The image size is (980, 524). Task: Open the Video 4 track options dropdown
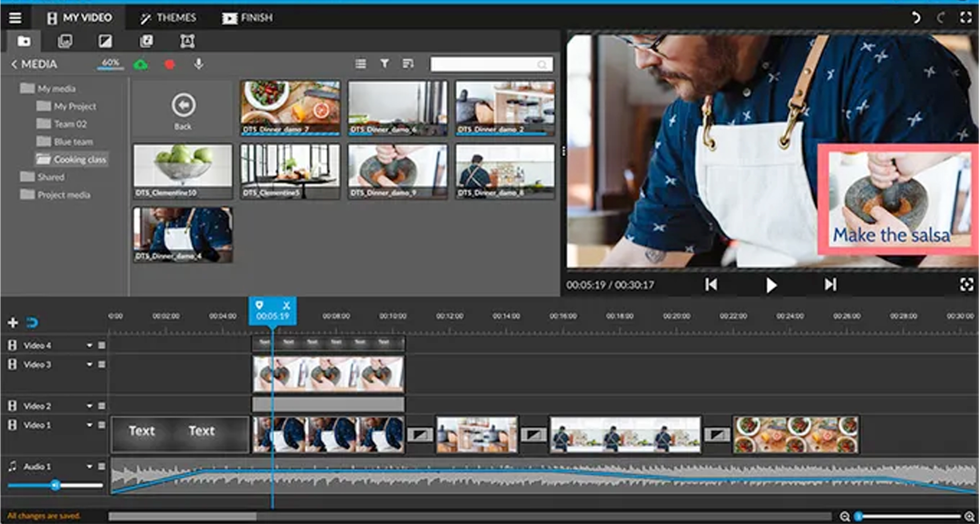[89, 345]
